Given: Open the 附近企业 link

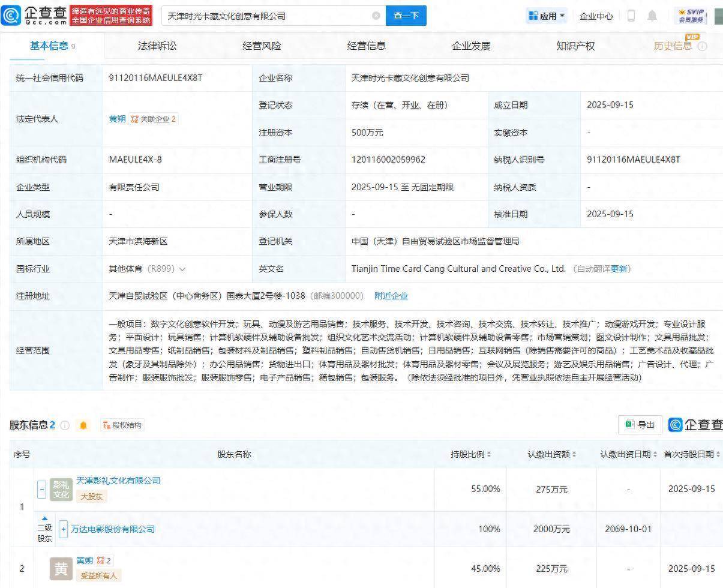Looking at the screenshot, I should 391,296.
